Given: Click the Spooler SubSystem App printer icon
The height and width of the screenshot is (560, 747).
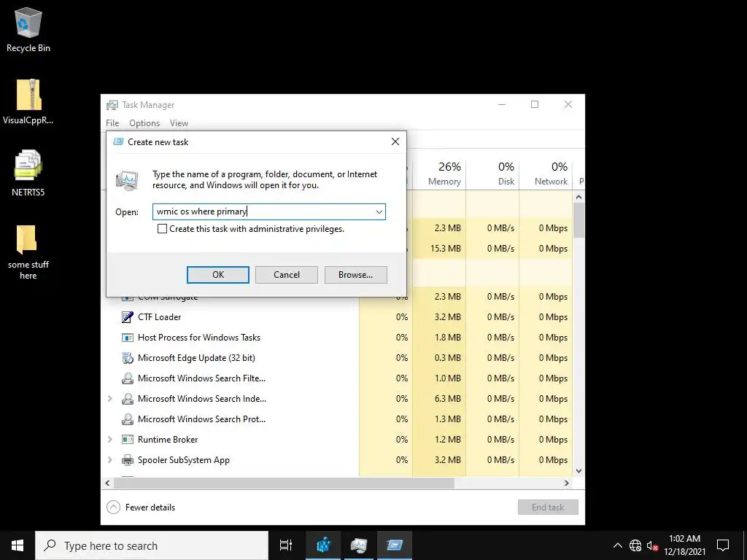Looking at the screenshot, I should click(127, 460).
